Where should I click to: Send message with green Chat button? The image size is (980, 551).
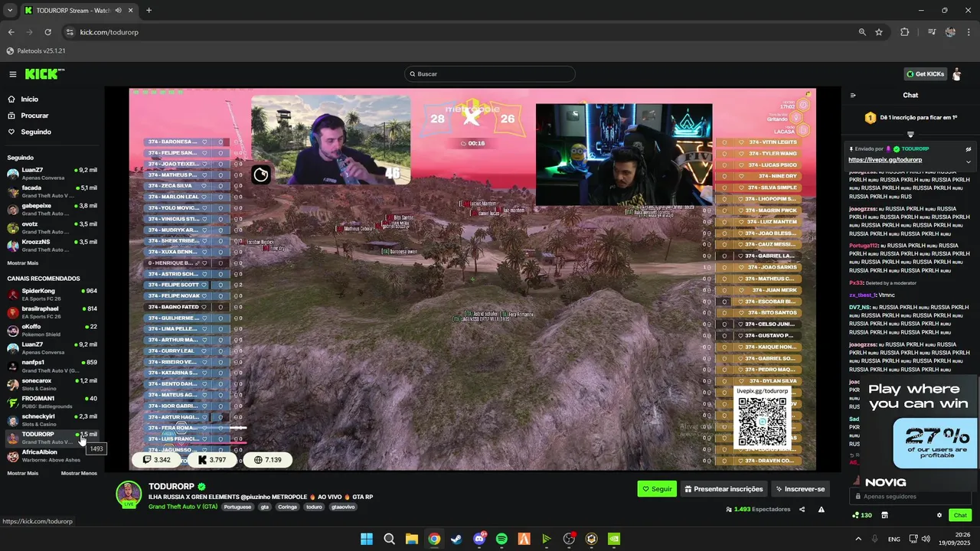point(960,515)
